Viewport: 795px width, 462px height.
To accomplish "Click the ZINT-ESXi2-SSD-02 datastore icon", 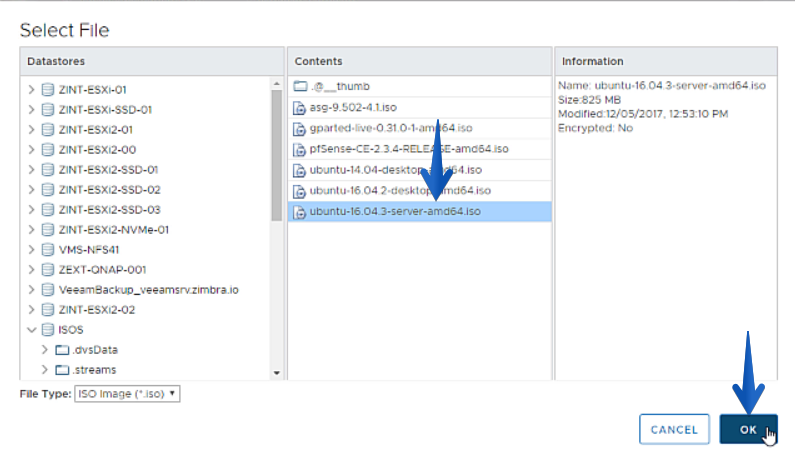I will pyautogui.click(x=48, y=190).
